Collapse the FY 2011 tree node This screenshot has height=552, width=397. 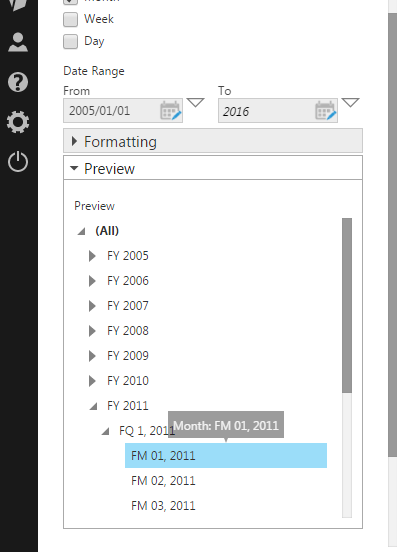click(94, 406)
